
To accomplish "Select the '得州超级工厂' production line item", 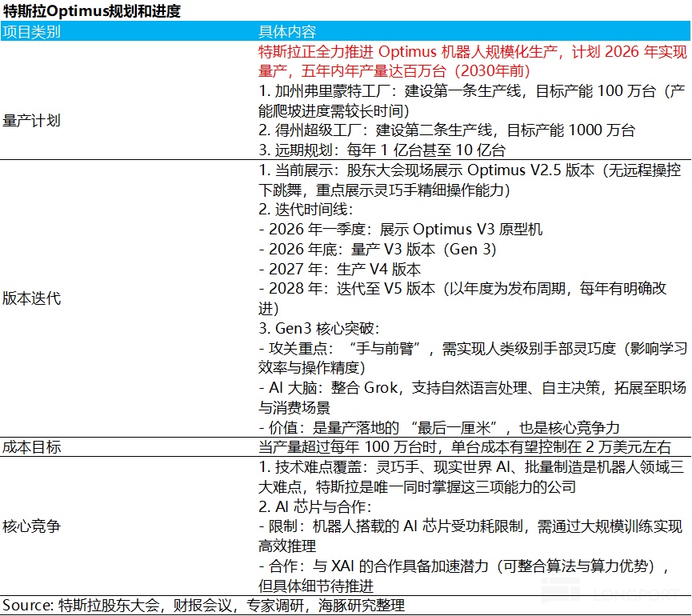I will [x=446, y=130].
